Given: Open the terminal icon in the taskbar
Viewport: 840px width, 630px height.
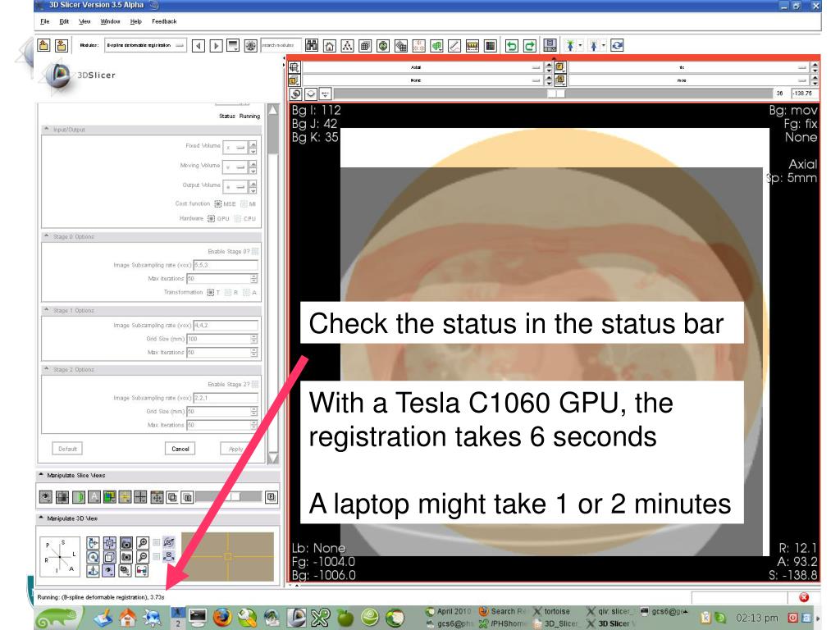Looking at the screenshot, I should point(198,618).
